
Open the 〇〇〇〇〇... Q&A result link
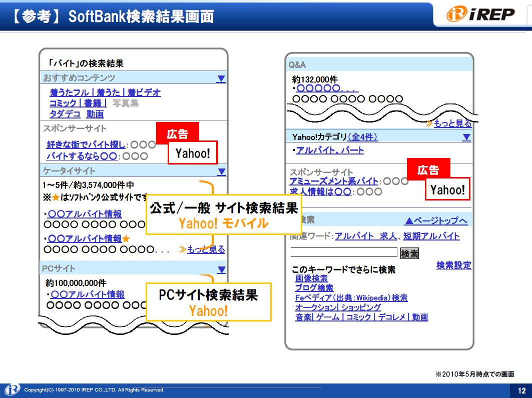(x=327, y=88)
